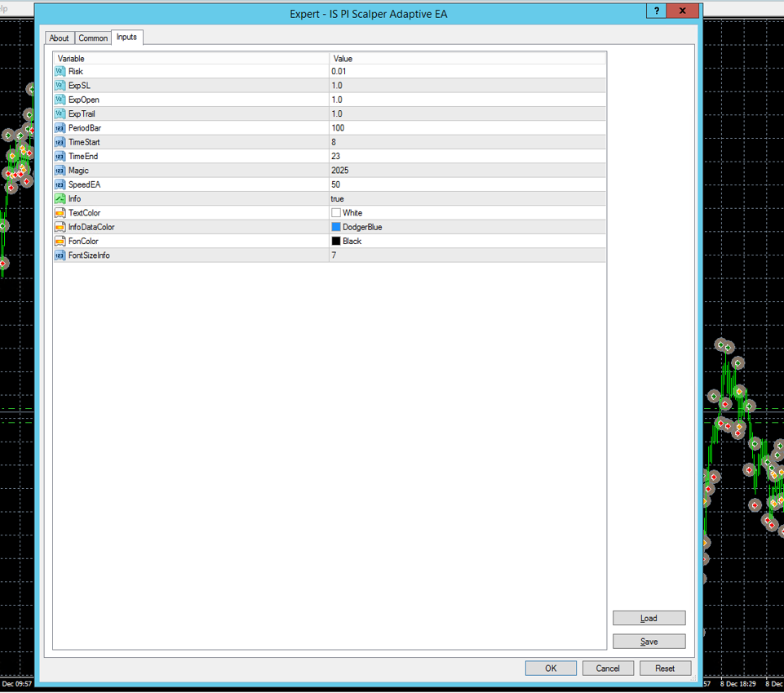Click the Value column header

tap(467, 59)
